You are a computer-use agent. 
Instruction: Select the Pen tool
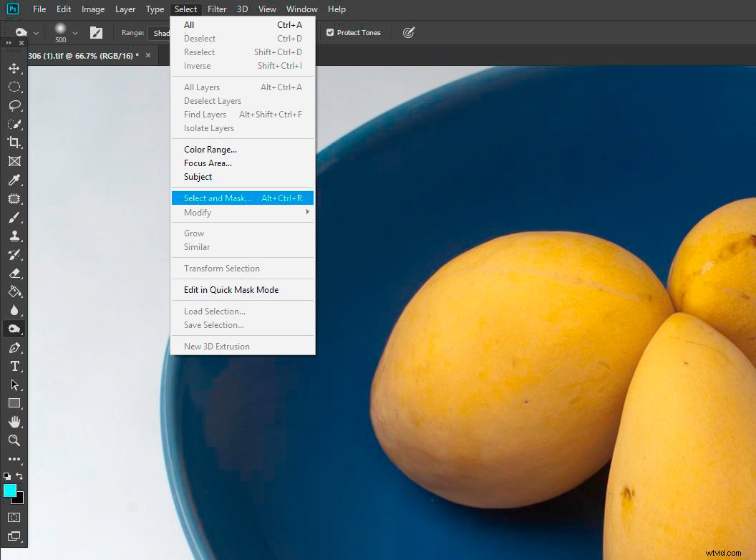(14, 347)
